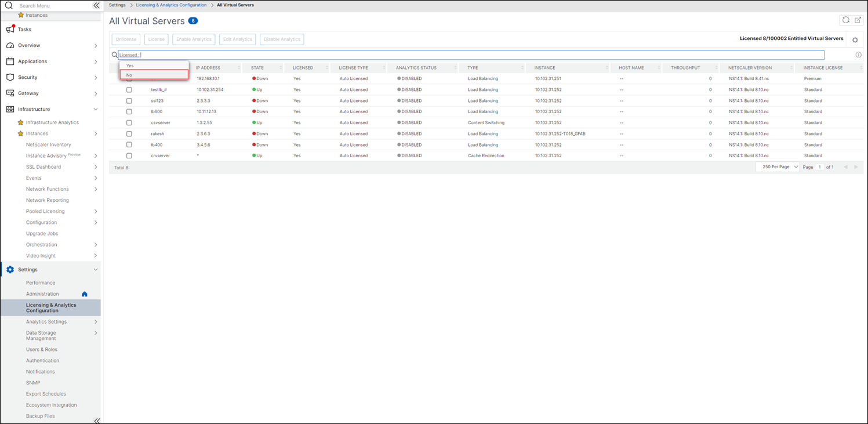The image size is (868, 424).
Task: Select the crvserver row checkbox
Action: (129, 156)
